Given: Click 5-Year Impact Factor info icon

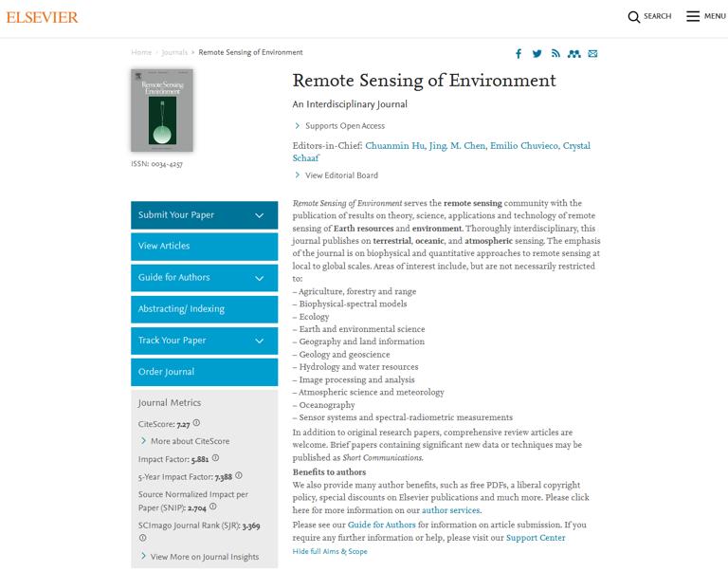Looking at the screenshot, I should point(239,475).
